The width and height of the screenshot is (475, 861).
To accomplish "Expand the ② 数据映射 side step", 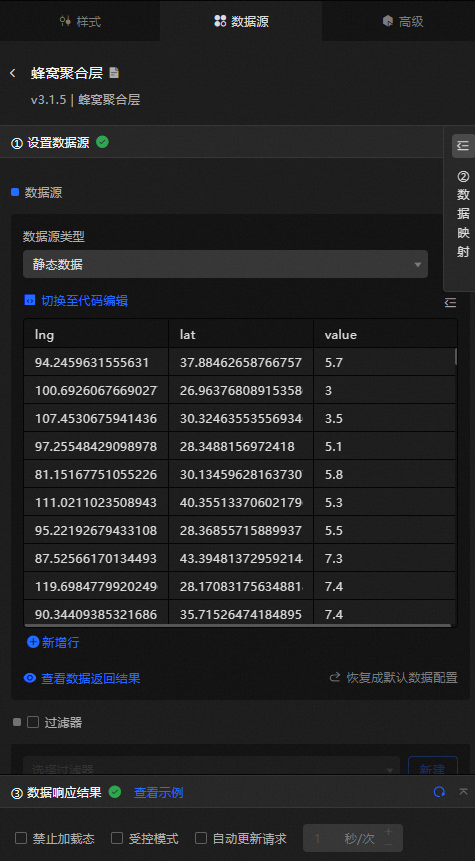I will pyautogui.click(x=463, y=214).
